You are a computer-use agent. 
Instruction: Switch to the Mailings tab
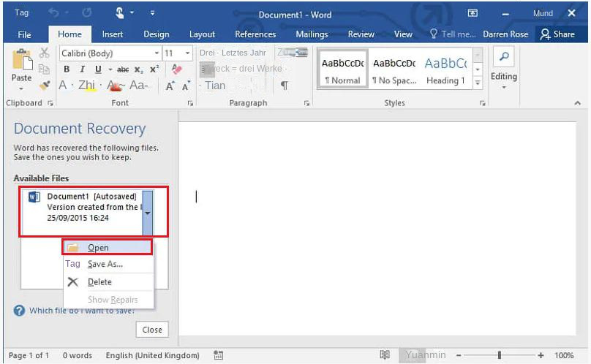pyautogui.click(x=312, y=34)
